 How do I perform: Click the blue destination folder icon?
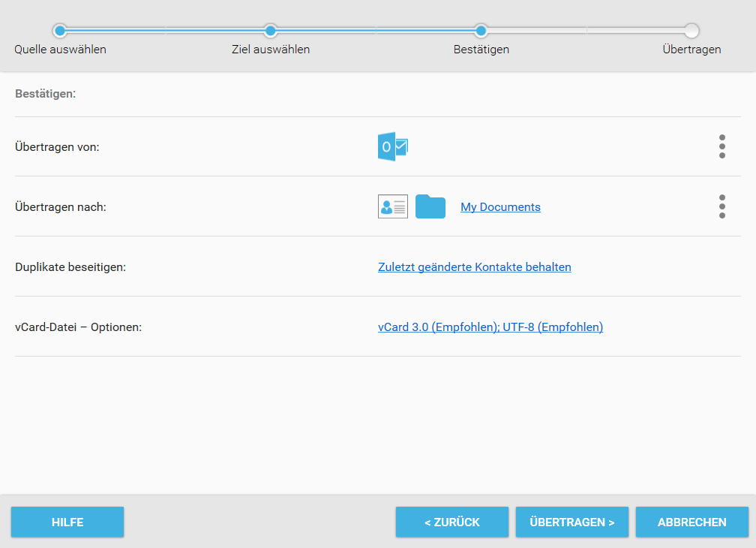[x=430, y=206]
